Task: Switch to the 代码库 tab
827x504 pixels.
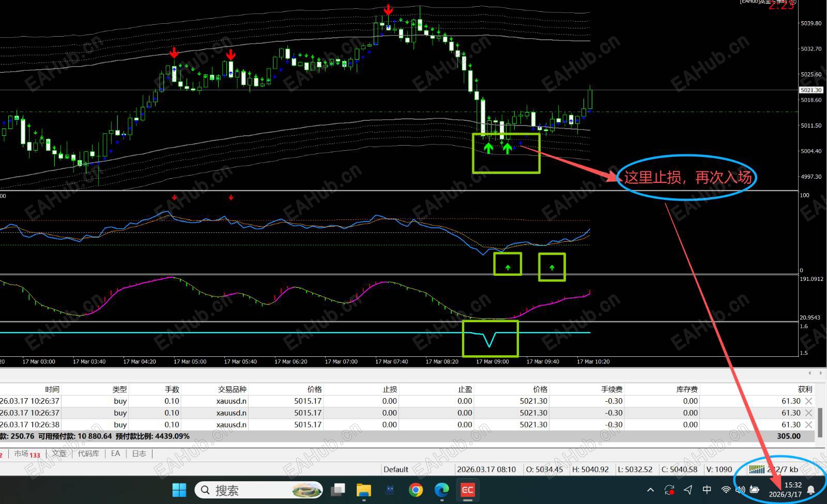Action: [88, 453]
